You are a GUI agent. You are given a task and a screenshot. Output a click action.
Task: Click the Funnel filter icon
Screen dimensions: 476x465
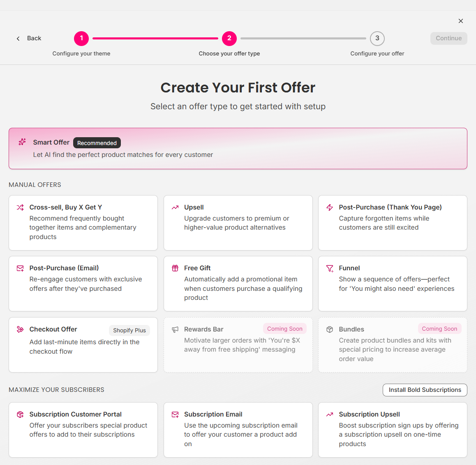tap(330, 269)
